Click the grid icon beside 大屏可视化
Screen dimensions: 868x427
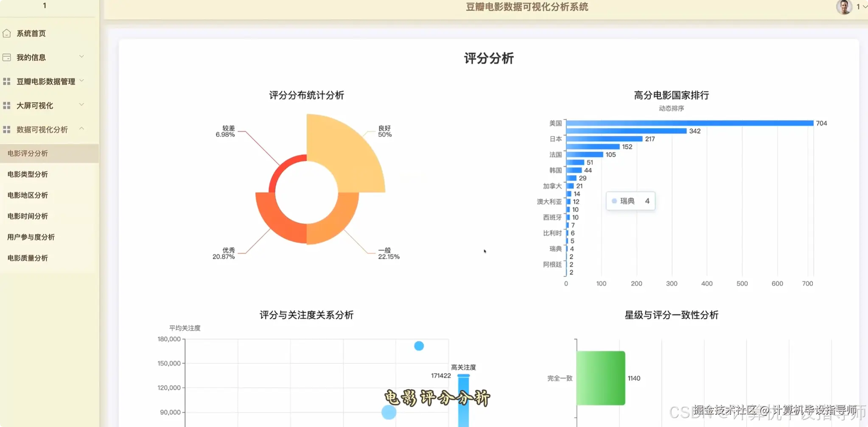6,105
